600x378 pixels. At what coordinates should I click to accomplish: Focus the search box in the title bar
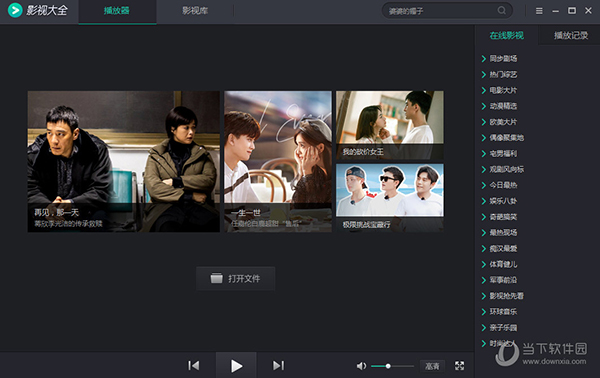pyautogui.click(x=447, y=11)
